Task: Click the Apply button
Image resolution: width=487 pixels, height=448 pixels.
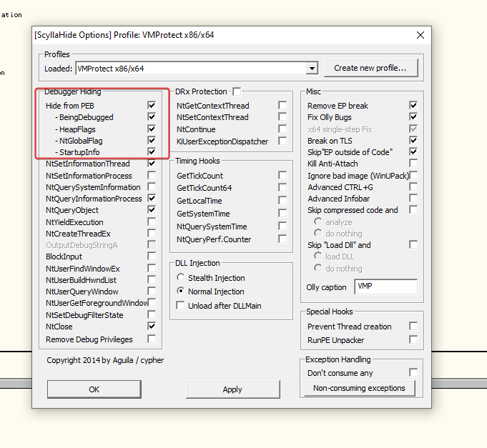Action: 232,389
